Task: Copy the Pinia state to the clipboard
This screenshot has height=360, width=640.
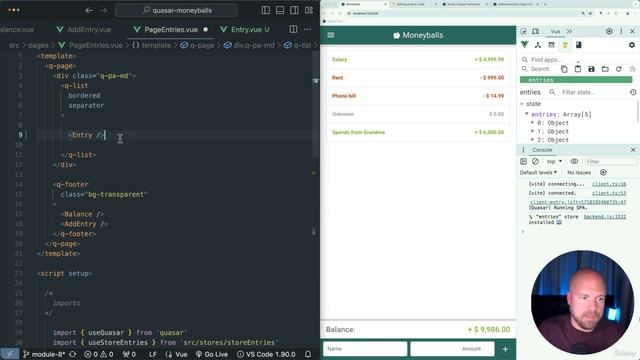Action: [x=564, y=69]
